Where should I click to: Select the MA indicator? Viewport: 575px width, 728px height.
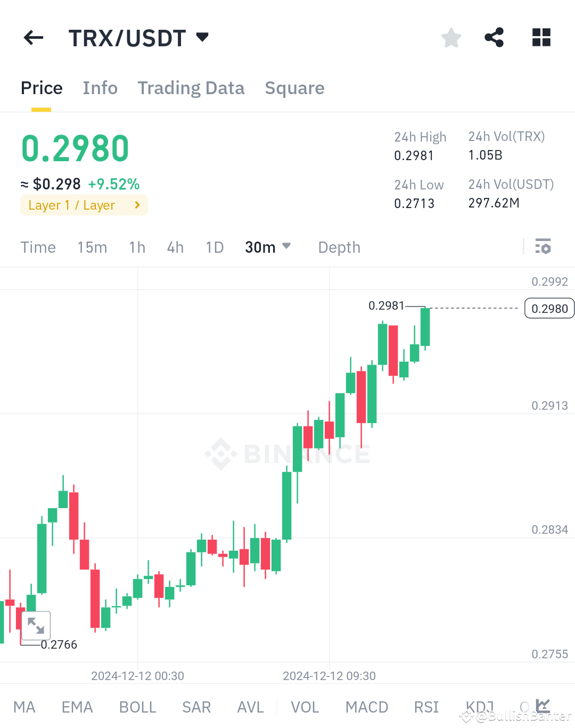pos(24,707)
